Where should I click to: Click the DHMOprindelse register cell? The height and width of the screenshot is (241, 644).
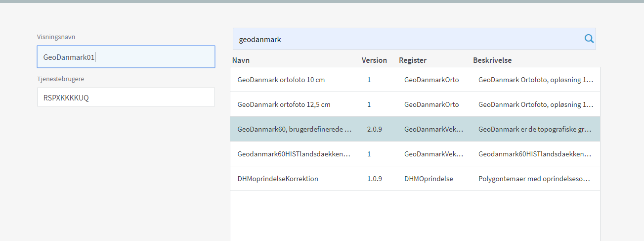pos(428,179)
